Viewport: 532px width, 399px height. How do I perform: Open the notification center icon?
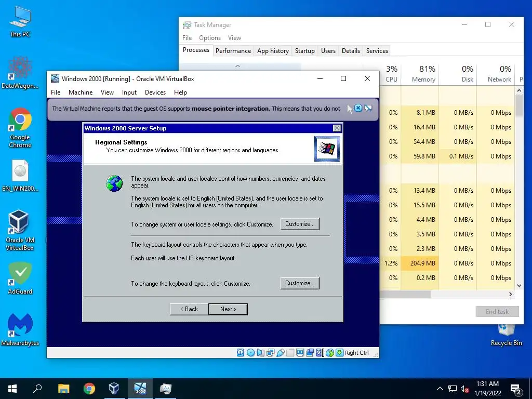coord(516,389)
